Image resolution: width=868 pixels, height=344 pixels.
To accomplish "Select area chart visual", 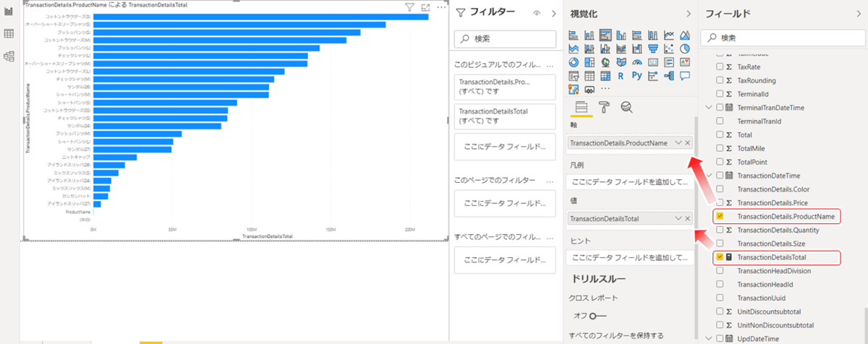I will [x=685, y=35].
